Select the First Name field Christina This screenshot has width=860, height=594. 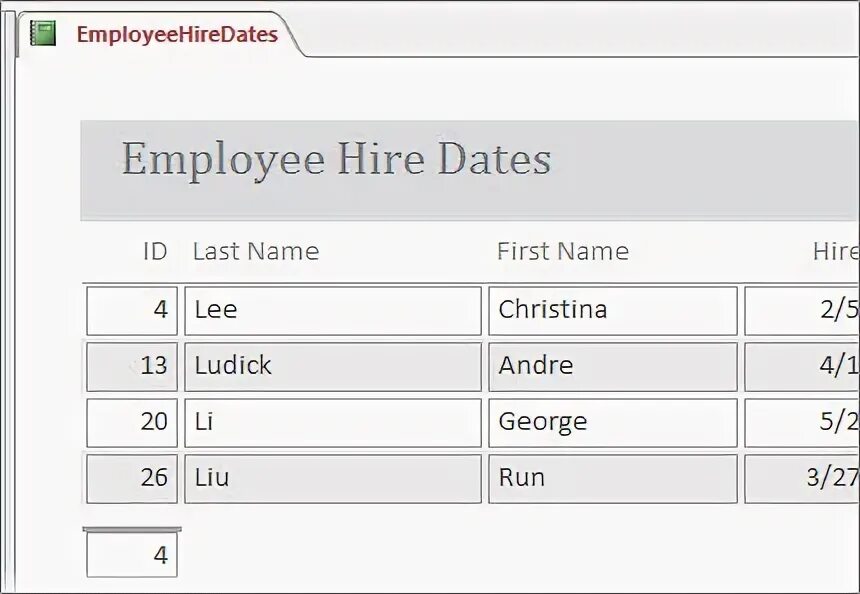tap(613, 310)
